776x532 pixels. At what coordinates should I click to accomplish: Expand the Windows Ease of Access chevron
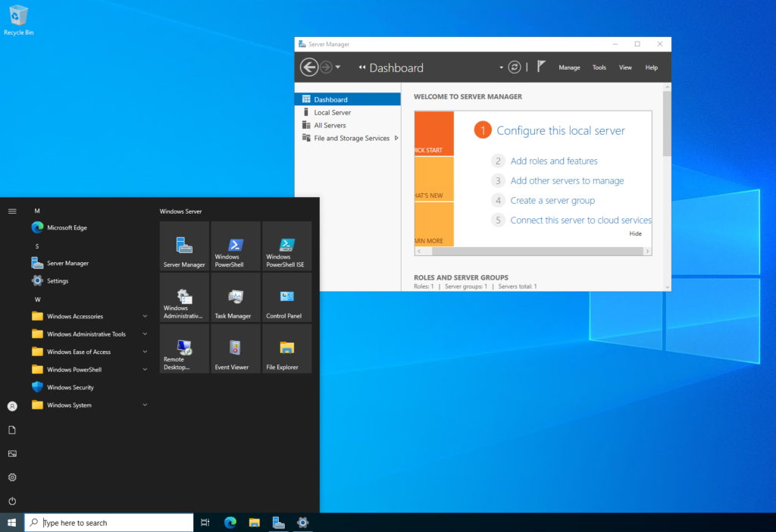click(x=145, y=352)
